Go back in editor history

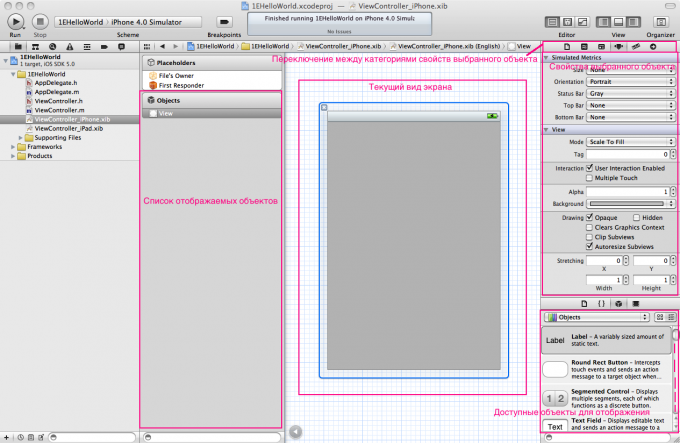pos(162,46)
